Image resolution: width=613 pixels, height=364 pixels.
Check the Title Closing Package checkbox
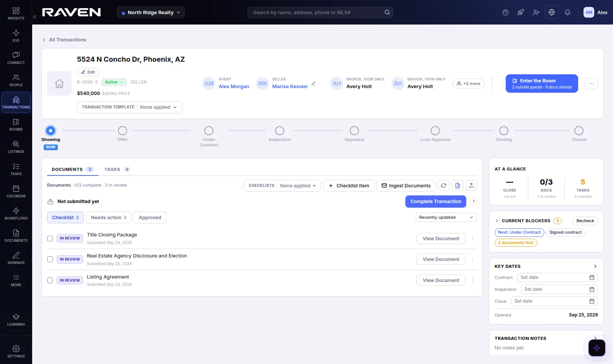pyautogui.click(x=50, y=238)
